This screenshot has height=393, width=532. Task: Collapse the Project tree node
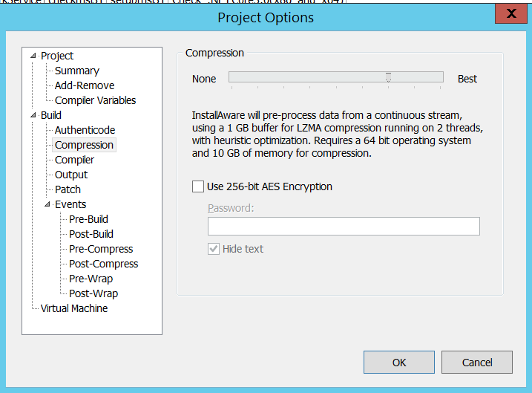pos(33,56)
